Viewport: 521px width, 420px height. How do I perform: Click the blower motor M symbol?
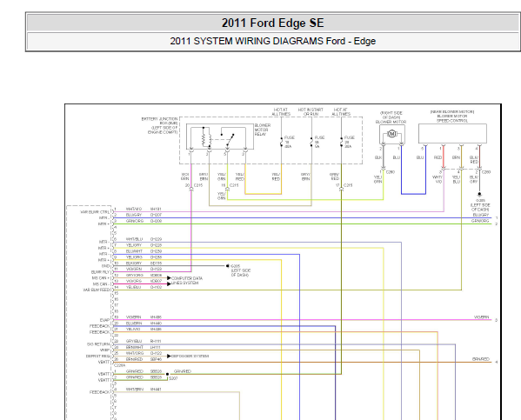[391, 134]
